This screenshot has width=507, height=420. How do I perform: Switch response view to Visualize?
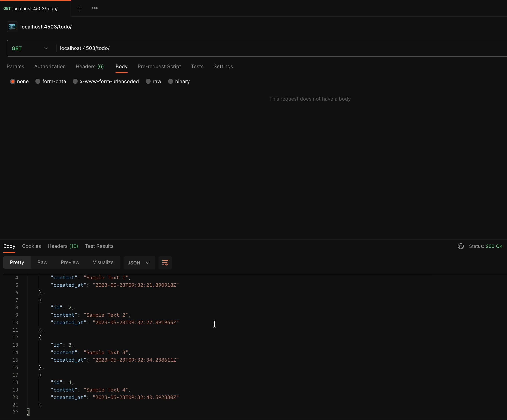[x=103, y=262]
